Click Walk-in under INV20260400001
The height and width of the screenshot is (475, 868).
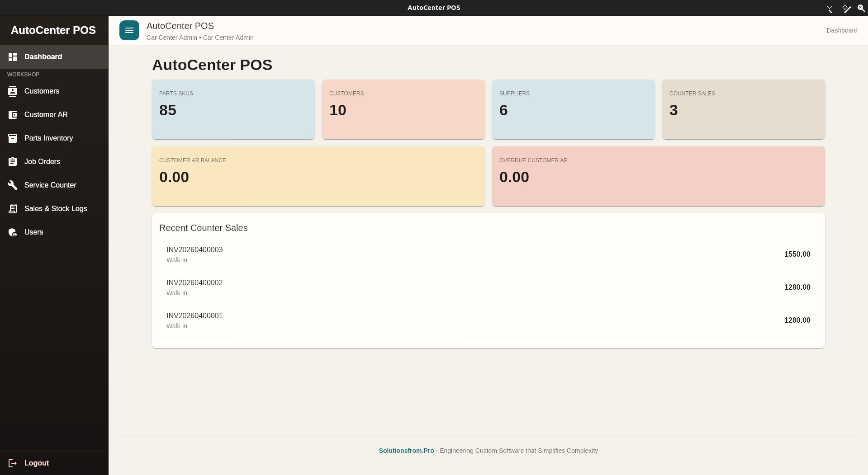coord(177,326)
